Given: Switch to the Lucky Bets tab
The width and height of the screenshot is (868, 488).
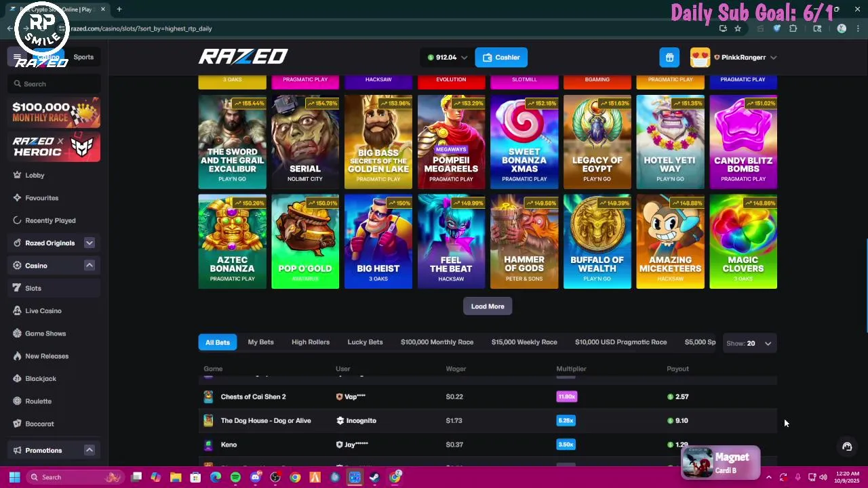Looking at the screenshot, I should click(365, 342).
